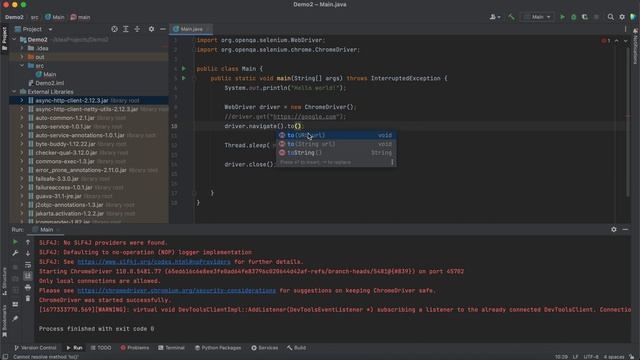The height and width of the screenshot is (360, 640).
Task: Select Opened File target icon in Project panel
Action: [x=114, y=29]
